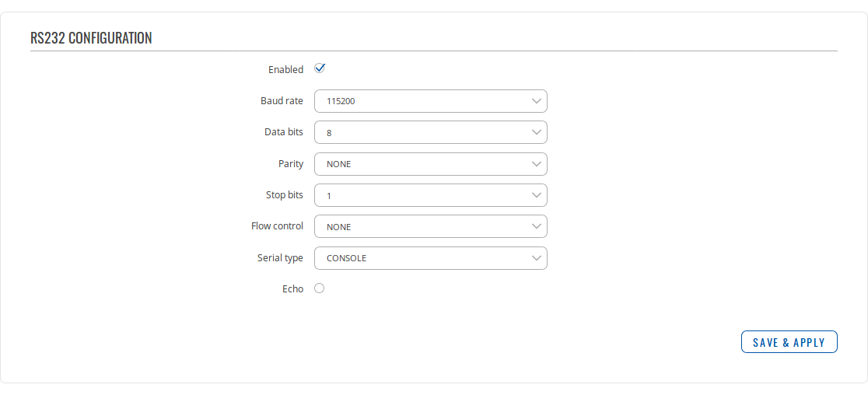The height and width of the screenshot is (395, 868).
Task: Uncheck the Enabled checkbox
Action: tap(320, 68)
